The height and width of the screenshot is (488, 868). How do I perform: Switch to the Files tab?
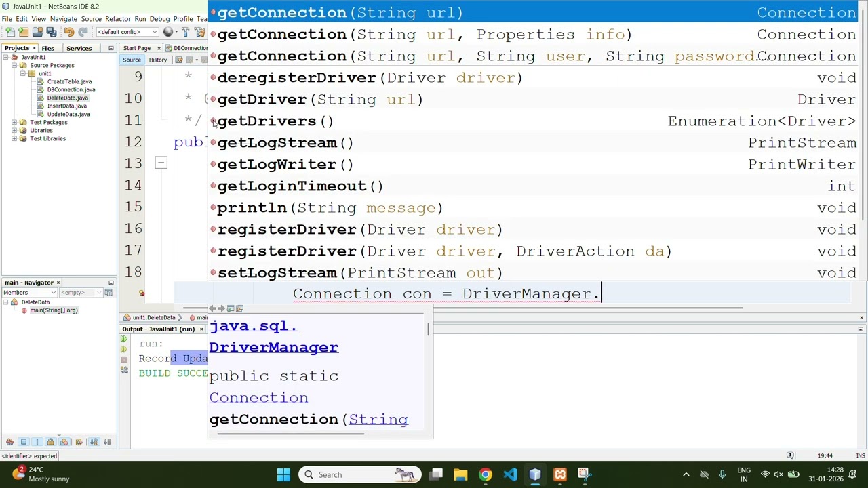47,48
